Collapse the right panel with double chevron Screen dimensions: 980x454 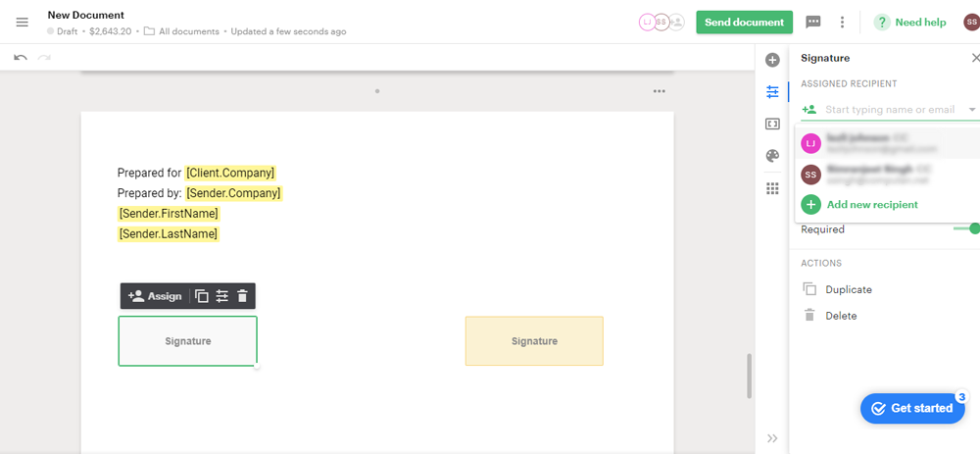[772, 438]
